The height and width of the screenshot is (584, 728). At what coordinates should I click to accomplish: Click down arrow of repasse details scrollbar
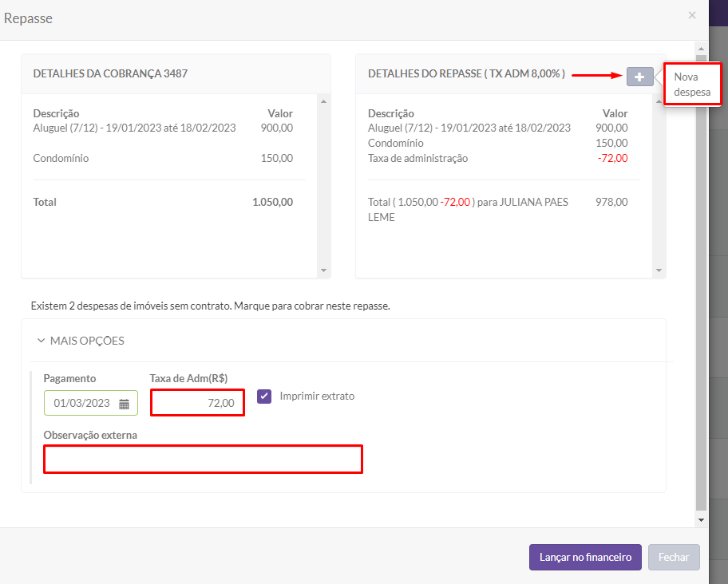click(659, 270)
